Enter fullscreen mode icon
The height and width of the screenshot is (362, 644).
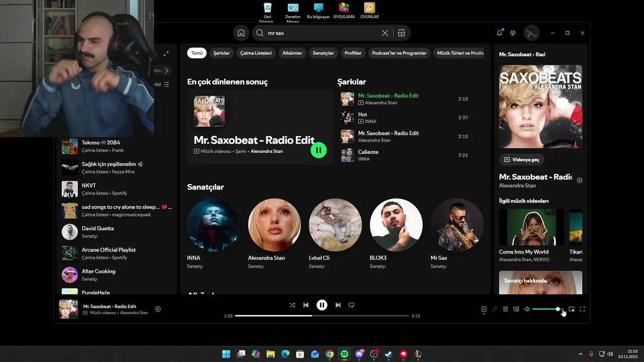tap(582, 309)
